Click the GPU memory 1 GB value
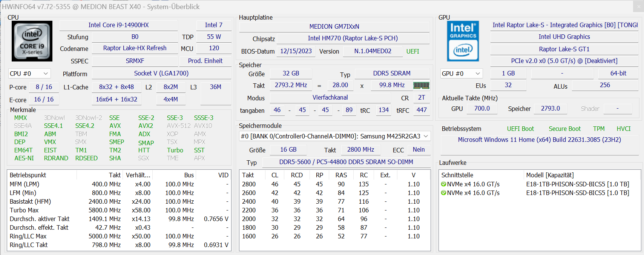The height and width of the screenshot is (255, 644). 508,73
